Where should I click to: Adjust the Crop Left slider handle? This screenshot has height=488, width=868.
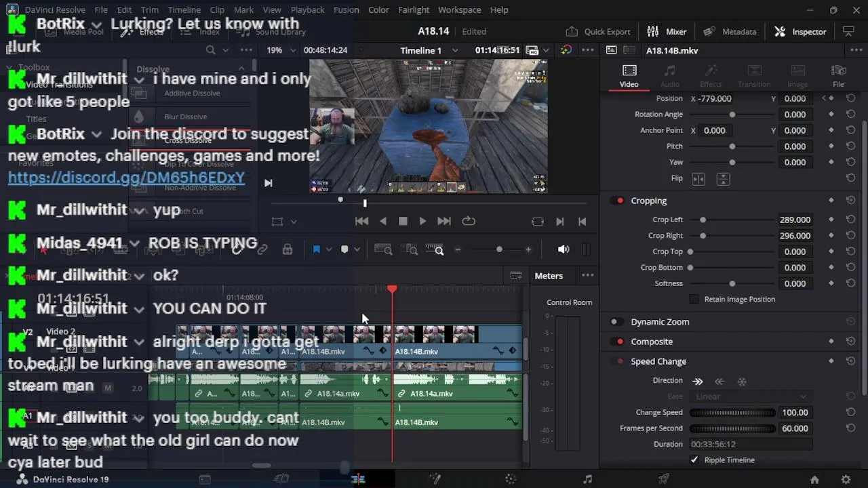click(x=703, y=220)
